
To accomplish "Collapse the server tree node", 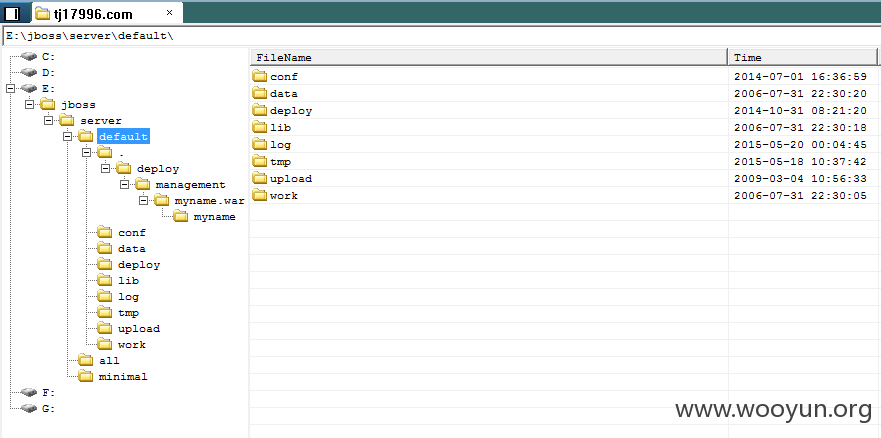I will pos(48,120).
